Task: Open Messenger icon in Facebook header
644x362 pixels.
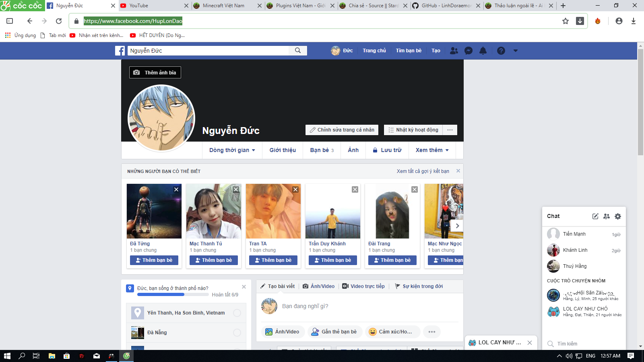Action: click(x=469, y=51)
